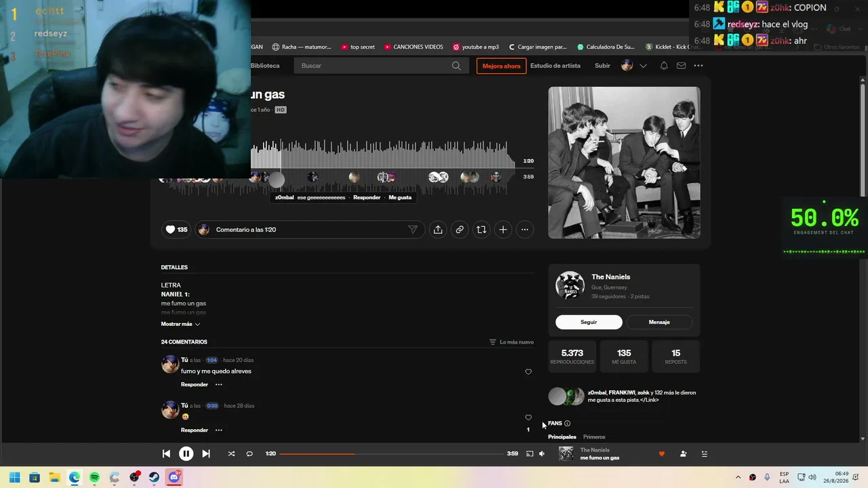Viewport: 868px width, 488px height.
Task: Toggle shuffle in the player bar
Action: [231, 454]
